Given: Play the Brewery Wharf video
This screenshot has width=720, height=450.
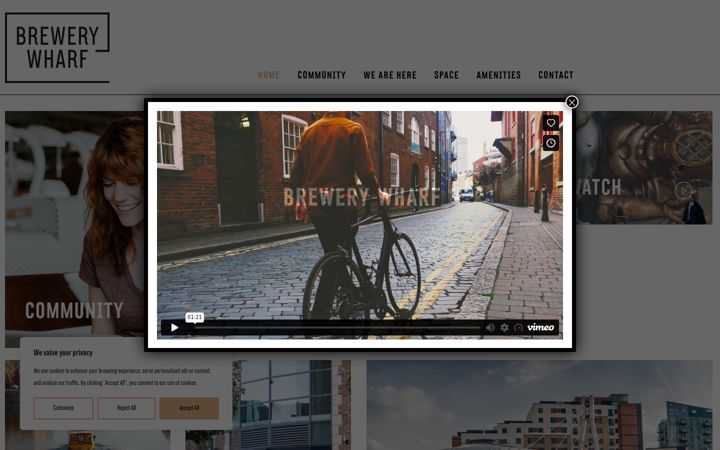Looking at the screenshot, I should [x=174, y=327].
